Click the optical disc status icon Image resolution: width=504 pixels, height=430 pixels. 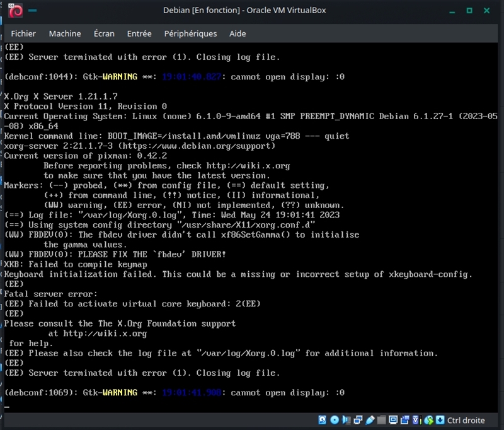point(335,420)
